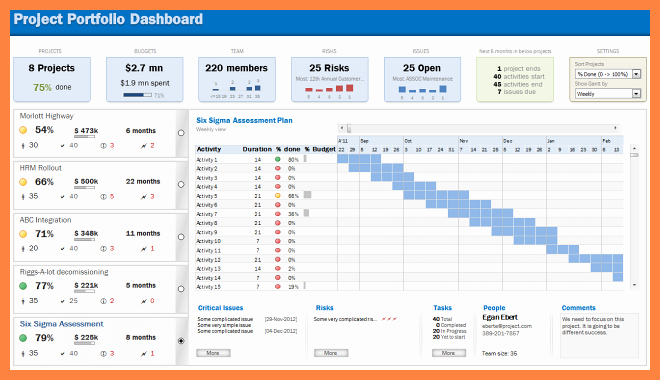Click the budget spent 71% progress bar
The image size is (660, 380).
[x=138, y=95]
